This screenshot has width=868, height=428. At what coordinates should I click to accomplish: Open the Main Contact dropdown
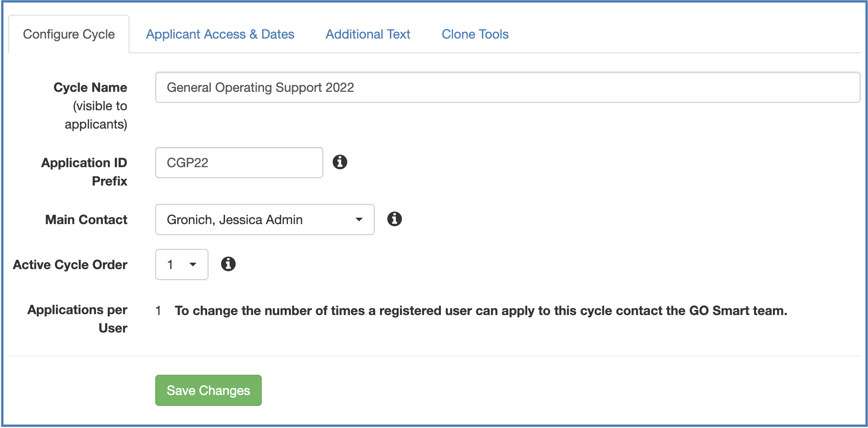pos(265,220)
